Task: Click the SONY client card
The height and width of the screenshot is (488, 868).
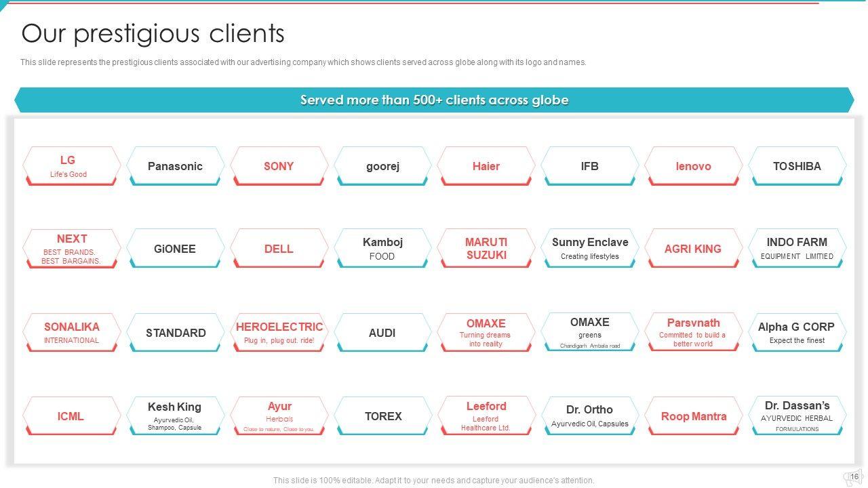Action: pos(279,166)
